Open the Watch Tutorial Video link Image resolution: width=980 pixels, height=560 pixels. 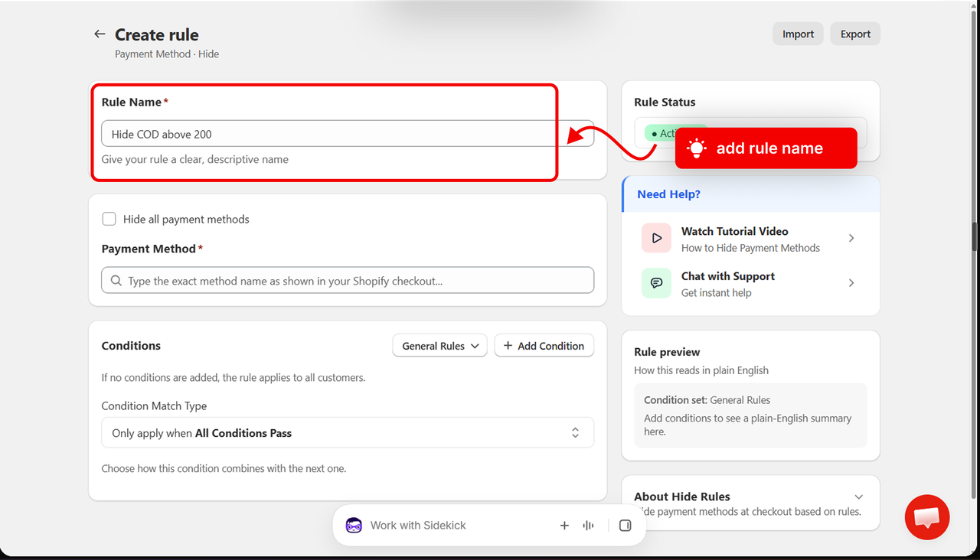pos(750,239)
